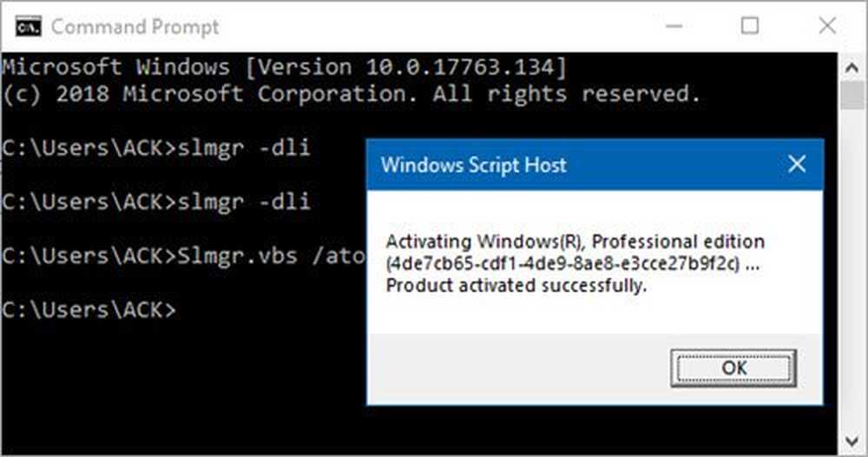Click the empty C:\Users\ACK> prompt line
The width and height of the screenshot is (868, 457).
pyautogui.click(x=89, y=309)
